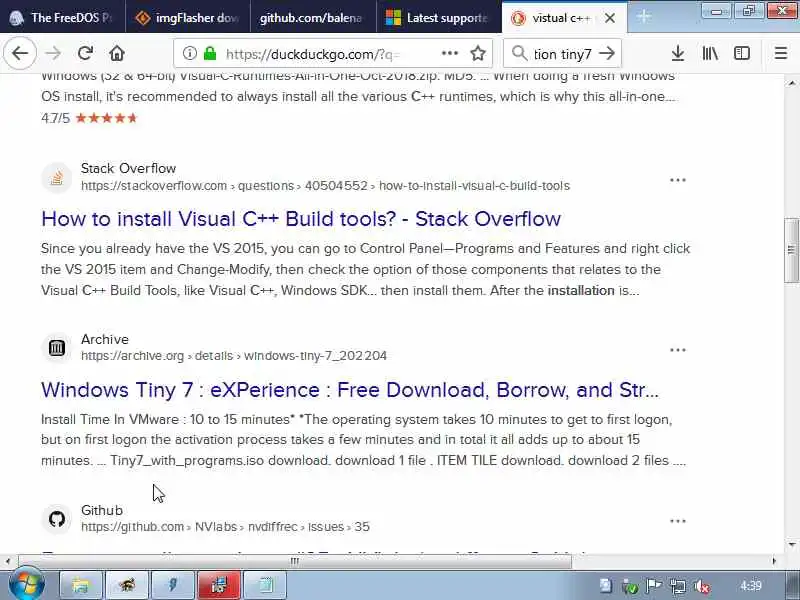Open the Firefox hamburger menu

tap(781, 53)
